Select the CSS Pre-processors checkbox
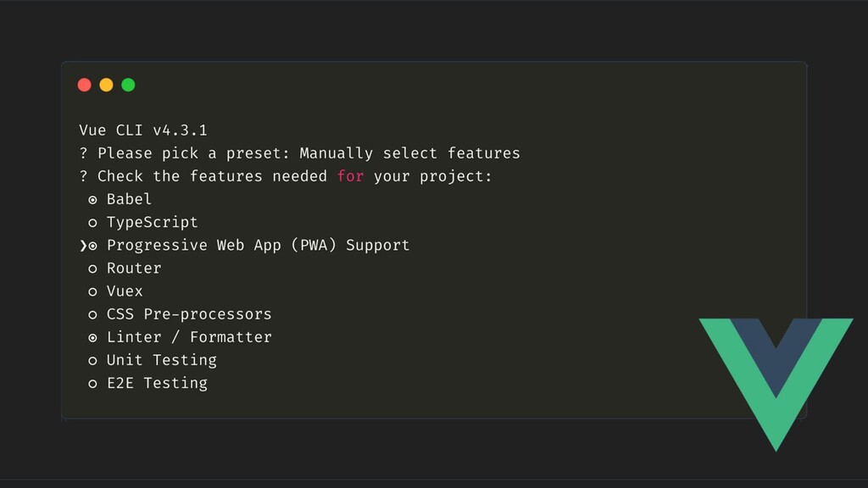Viewport: 868px width, 488px height. pyautogui.click(x=92, y=314)
